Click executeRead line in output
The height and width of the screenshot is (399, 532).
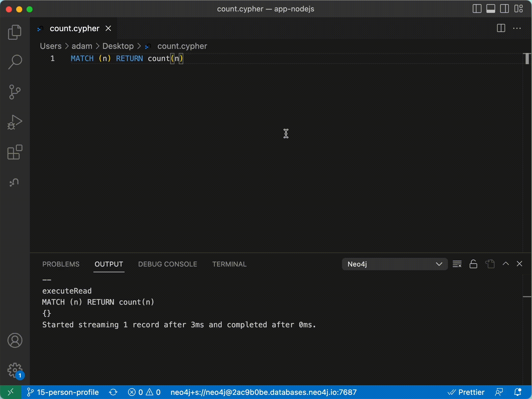(67, 291)
